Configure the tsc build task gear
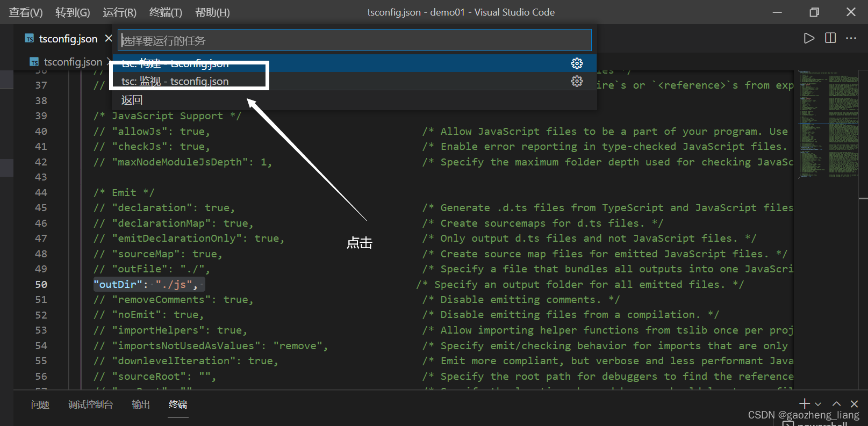The width and height of the screenshot is (868, 426). coord(577,63)
